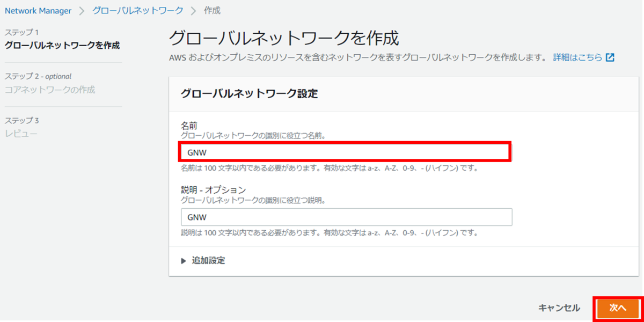Select レビュー step in sidebar
This screenshot has width=644, height=322.
point(21,133)
